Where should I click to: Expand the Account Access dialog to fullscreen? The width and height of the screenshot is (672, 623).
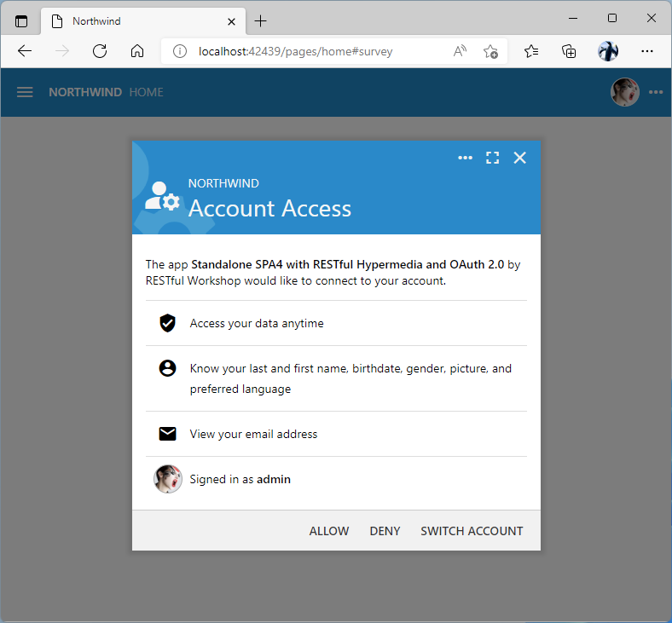492,158
